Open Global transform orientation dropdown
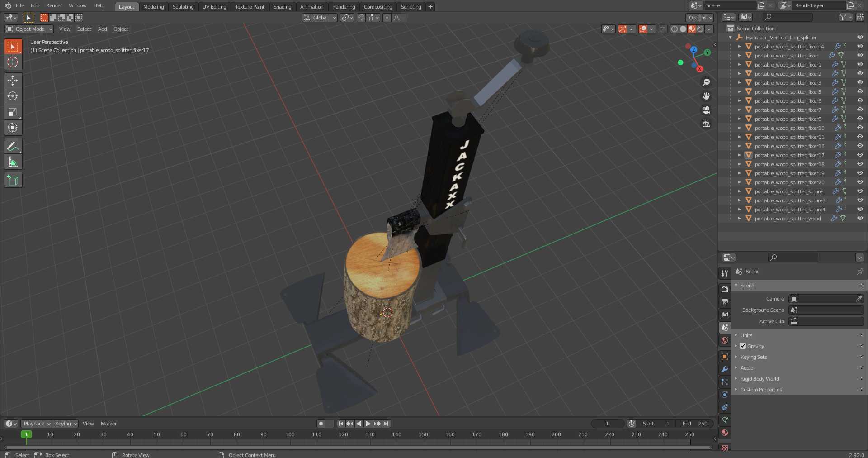The height and width of the screenshot is (458, 868). [x=320, y=18]
